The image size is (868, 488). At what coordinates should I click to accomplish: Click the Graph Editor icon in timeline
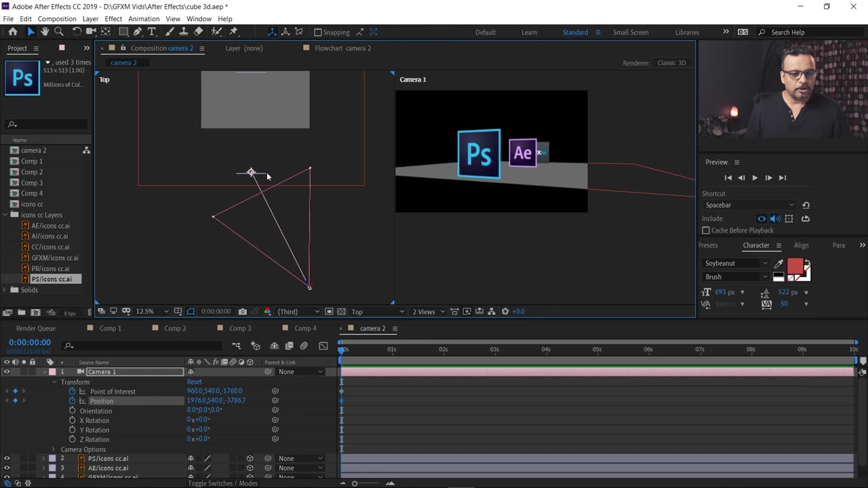pos(323,346)
